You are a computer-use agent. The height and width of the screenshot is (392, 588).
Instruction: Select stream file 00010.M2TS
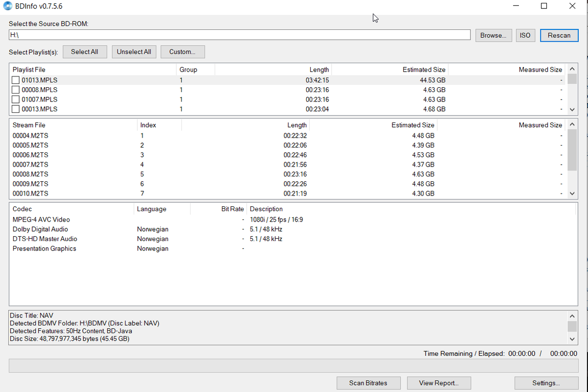tap(288, 194)
